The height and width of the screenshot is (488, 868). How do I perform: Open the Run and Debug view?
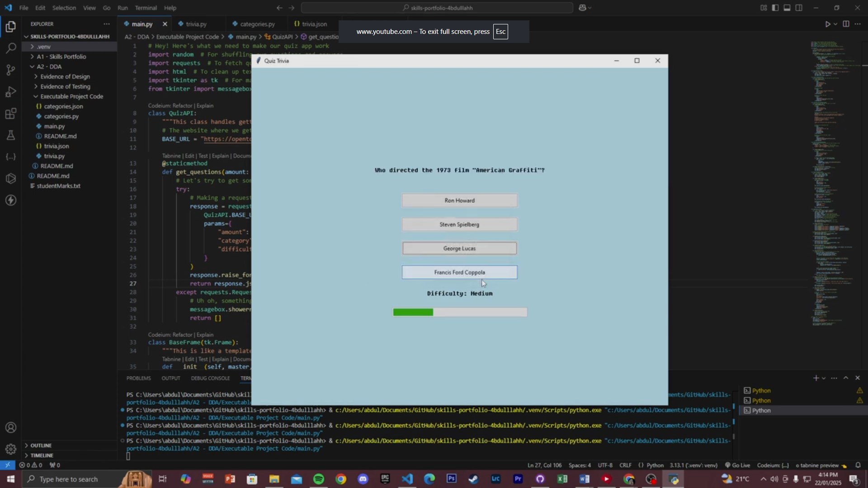click(x=11, y=92)
